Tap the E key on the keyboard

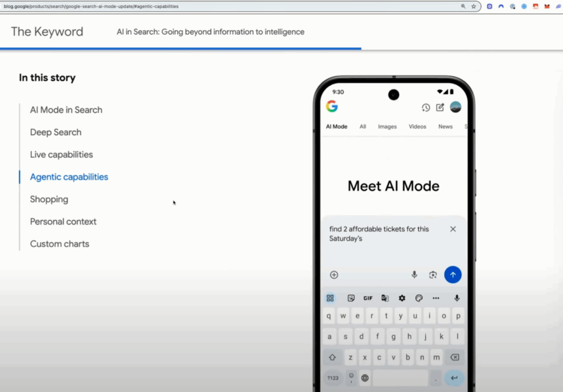[357, 316]
